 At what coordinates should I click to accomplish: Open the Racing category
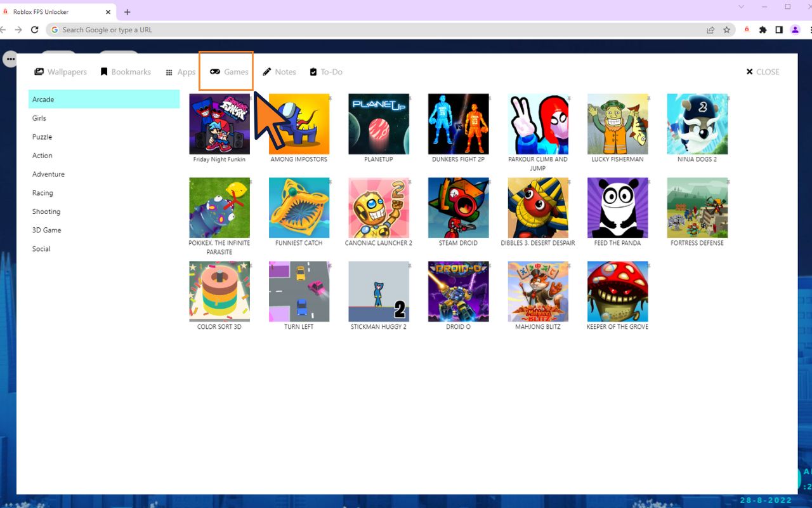(104, 193)
